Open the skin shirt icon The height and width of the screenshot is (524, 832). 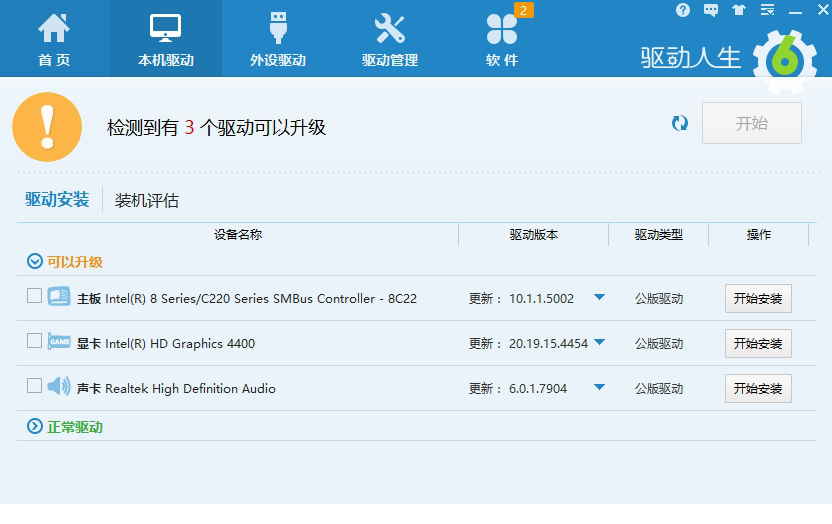[x=739, y=10]
